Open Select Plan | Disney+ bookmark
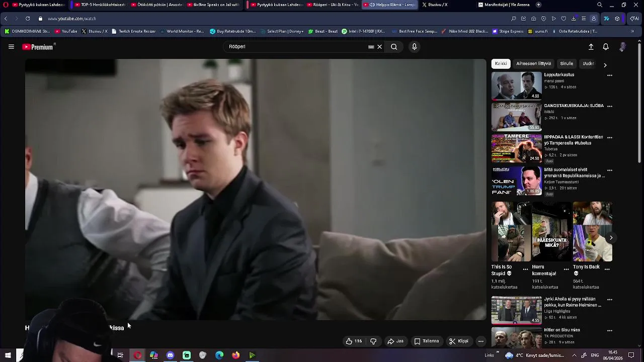The height and width of the screenshot is (362, 644). click(x=281, y=31)
